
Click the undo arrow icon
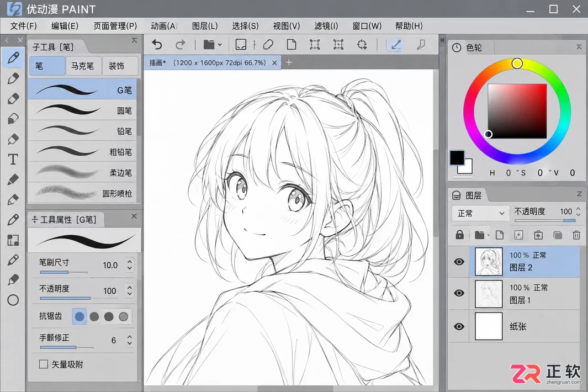coord(157,45)
